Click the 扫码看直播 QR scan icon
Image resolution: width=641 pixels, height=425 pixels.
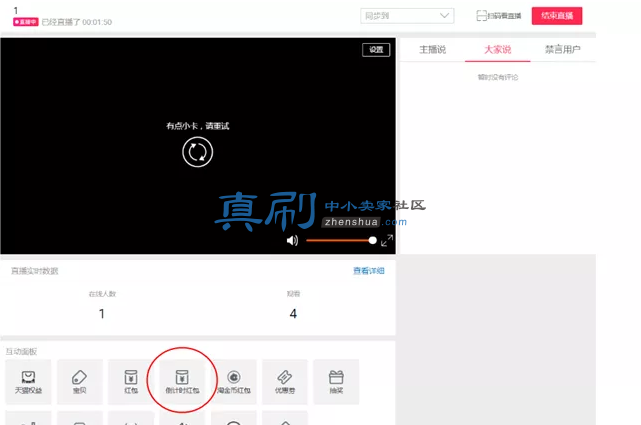coord(482,16)
